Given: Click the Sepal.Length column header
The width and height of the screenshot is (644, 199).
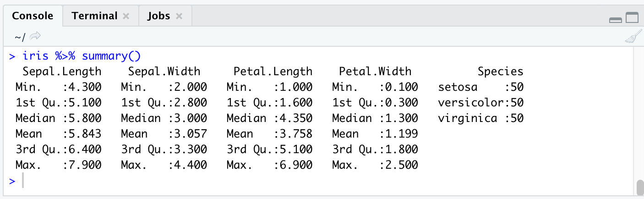Looking at the screenshot, I should pyautogui.click(x=62, y=72).
